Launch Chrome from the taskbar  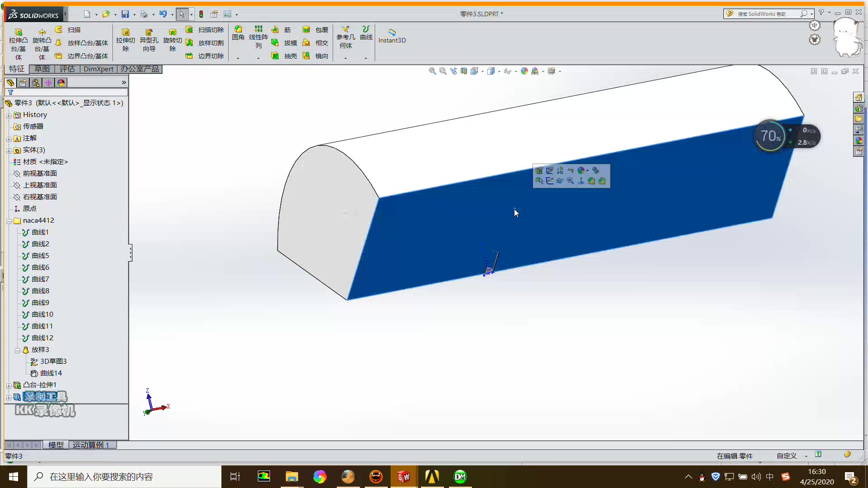click(320, 477)
